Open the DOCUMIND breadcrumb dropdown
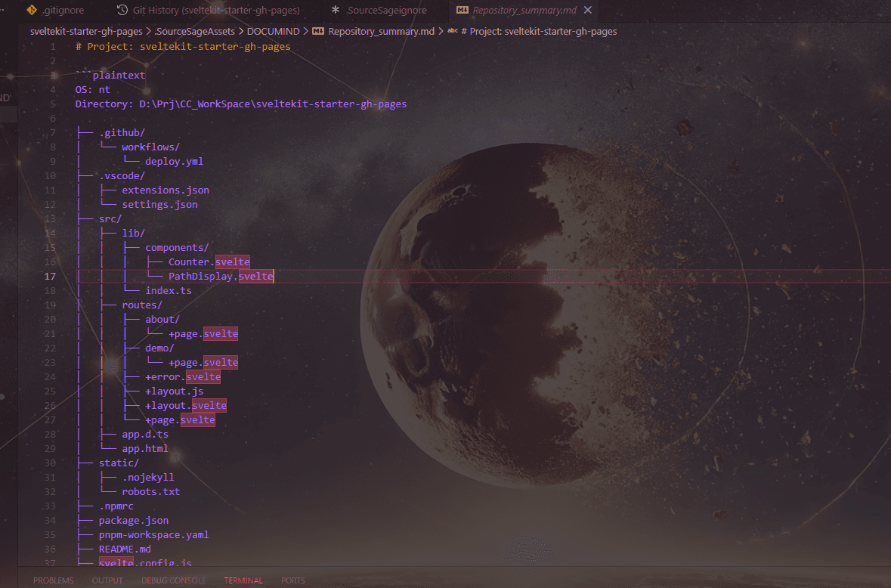The height and width of the screenshot is (588, 891). click(x=273, y=32)
